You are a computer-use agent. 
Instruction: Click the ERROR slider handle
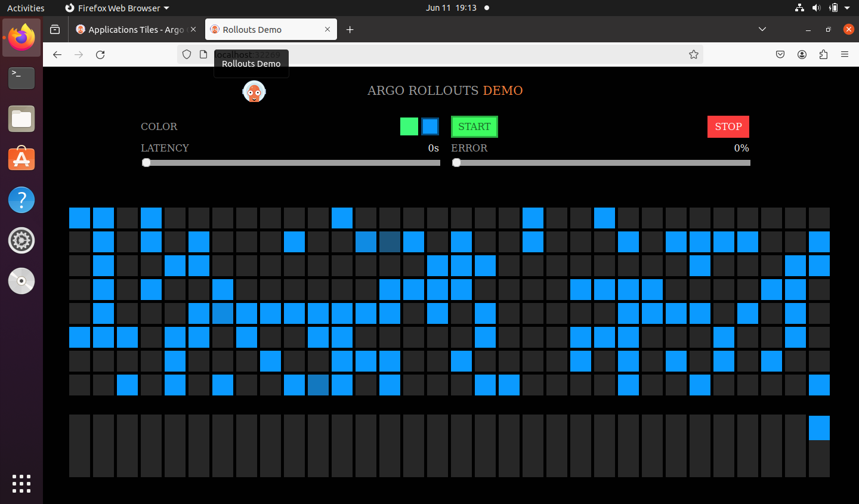[456, 163]
